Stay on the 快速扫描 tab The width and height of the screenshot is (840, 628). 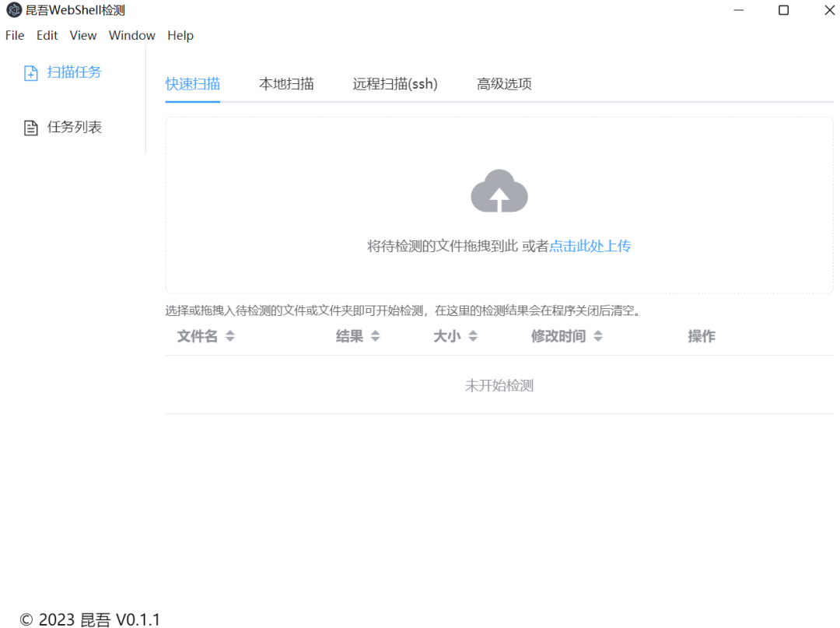coord(192,84)
